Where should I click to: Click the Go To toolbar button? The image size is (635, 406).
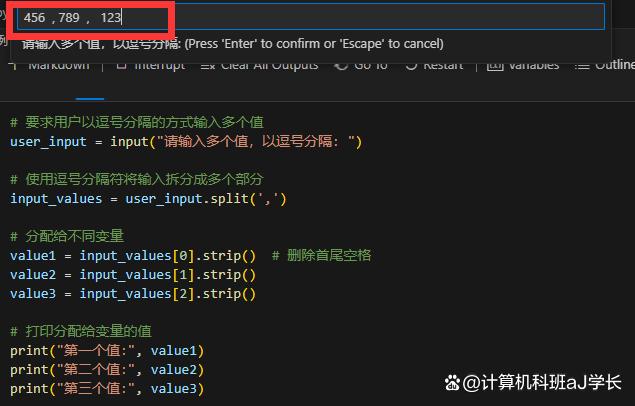(x=361, y=65)
